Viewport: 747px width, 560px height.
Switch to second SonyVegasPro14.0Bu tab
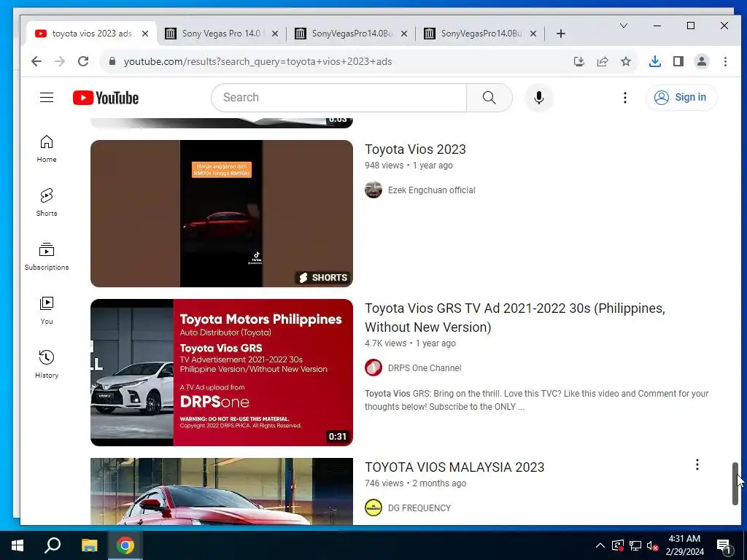[351, 34]
